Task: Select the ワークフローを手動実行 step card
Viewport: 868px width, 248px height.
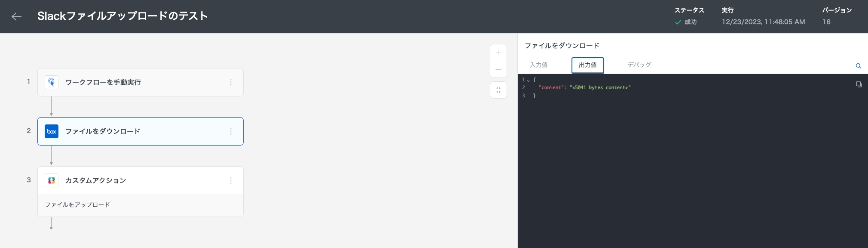Action: click(x=140, y=82)
